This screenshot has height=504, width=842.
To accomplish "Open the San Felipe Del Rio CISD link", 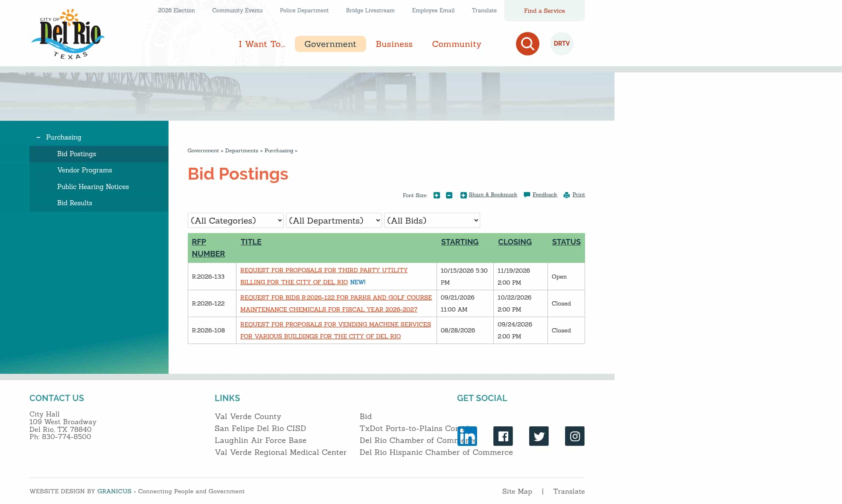I will click(260, 428).
